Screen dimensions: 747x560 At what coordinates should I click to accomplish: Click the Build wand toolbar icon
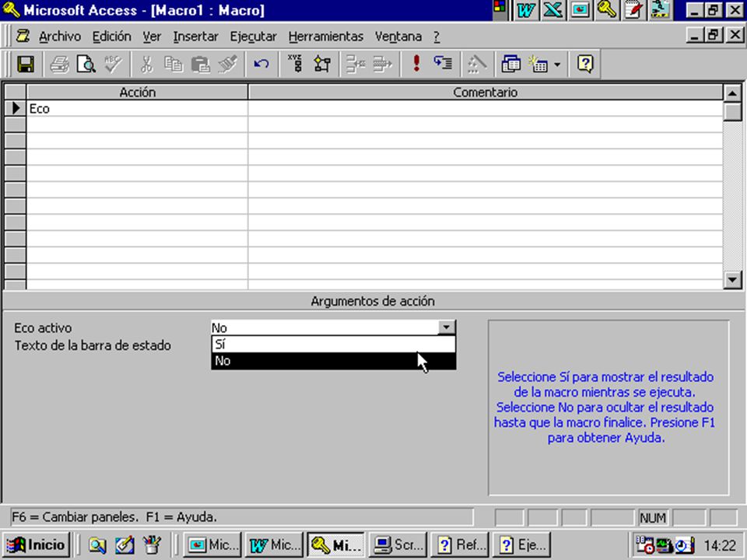tap(477, 64)
